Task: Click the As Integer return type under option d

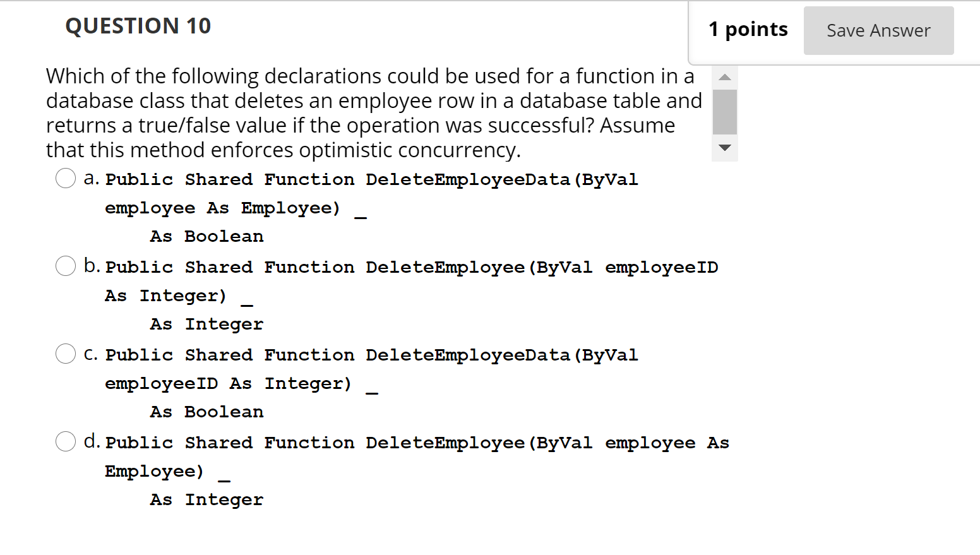Action: coord(206,499)
